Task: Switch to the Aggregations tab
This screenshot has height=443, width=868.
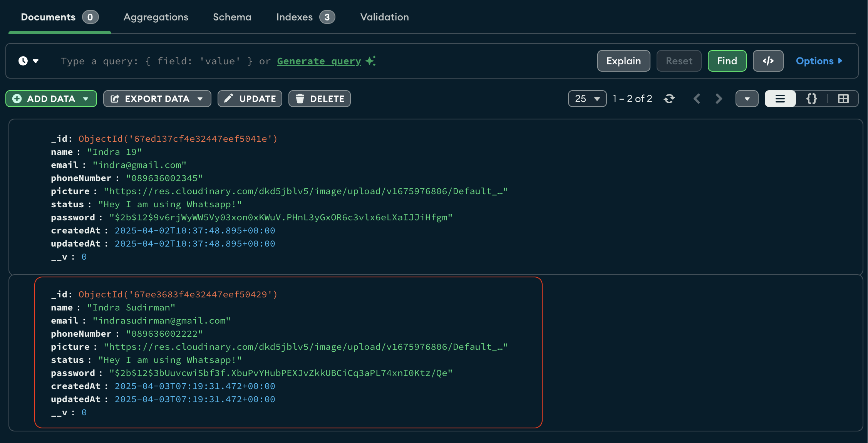Action: pyautogui.click(x=156, y=17)
